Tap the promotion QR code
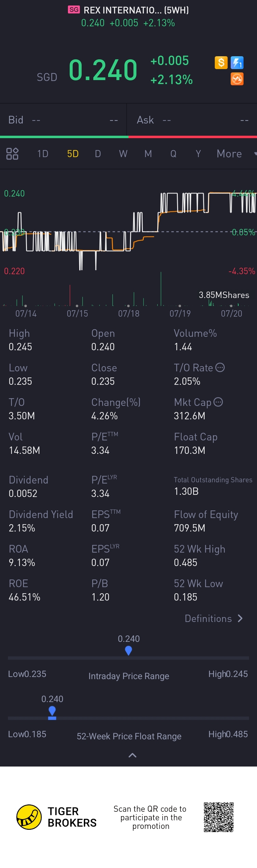Viewport: 257px width, 868px height. [218, 817]
